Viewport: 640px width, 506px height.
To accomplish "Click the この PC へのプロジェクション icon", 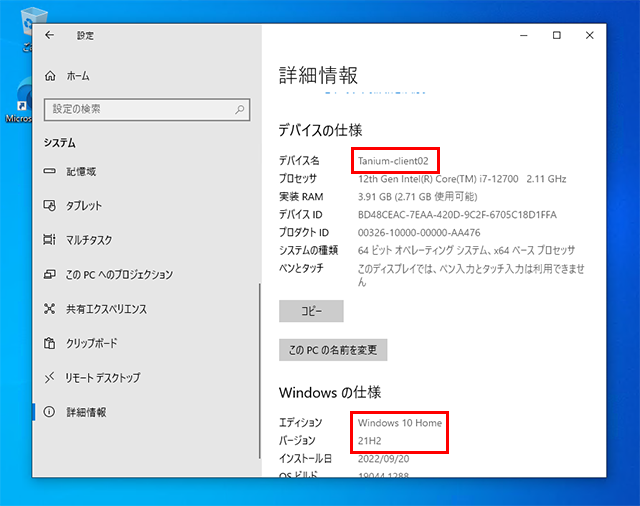I will [x=49, y=274].
